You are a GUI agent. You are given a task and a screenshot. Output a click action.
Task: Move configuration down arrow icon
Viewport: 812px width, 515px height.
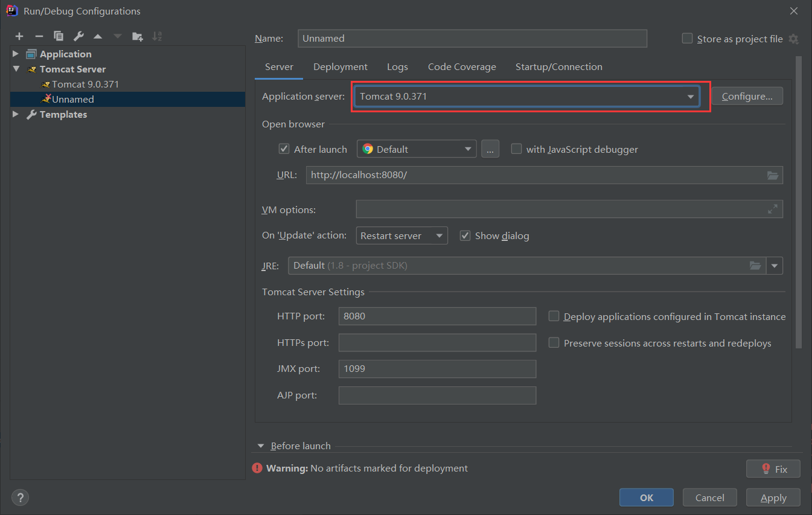click(x=118, y=36)
